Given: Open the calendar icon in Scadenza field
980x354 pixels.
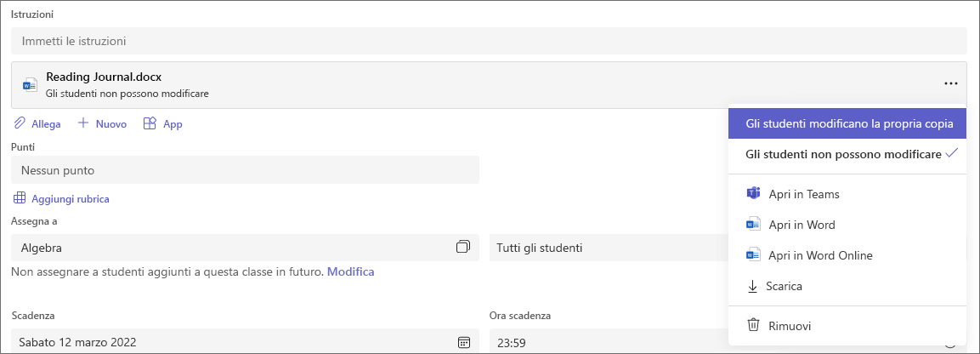Looking at the screenshot, I should coord(464,342).
